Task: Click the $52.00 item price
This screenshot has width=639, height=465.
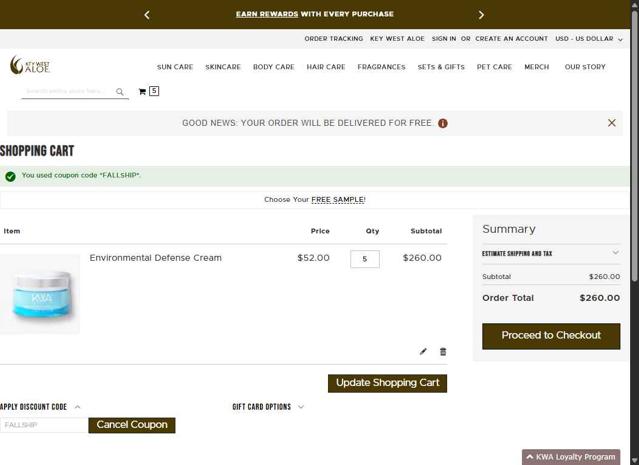Action: pyautogui.click(x=313, y=258)
